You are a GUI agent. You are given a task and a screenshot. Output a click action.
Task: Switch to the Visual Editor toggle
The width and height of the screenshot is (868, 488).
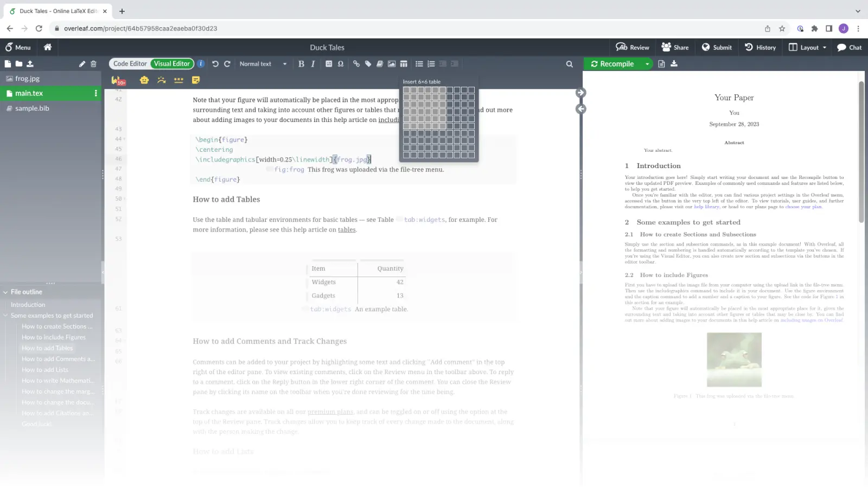[x=171, y=63]
